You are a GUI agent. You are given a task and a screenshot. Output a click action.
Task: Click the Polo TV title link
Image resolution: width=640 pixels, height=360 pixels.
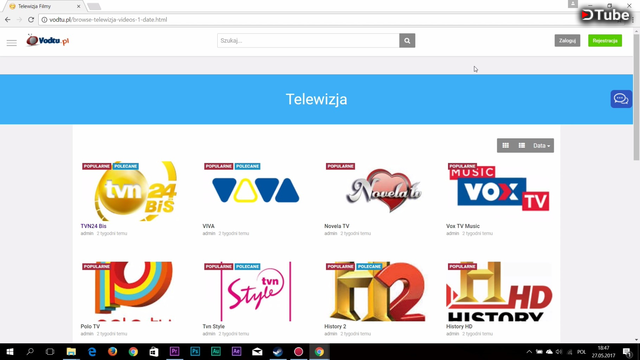[x=90, y=327]
